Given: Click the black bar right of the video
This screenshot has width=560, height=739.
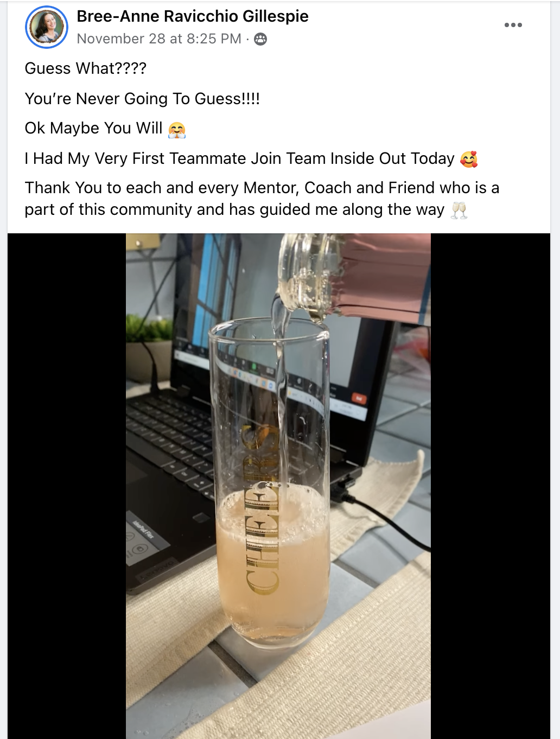Looking at the screenshot, I should [491, 486].
